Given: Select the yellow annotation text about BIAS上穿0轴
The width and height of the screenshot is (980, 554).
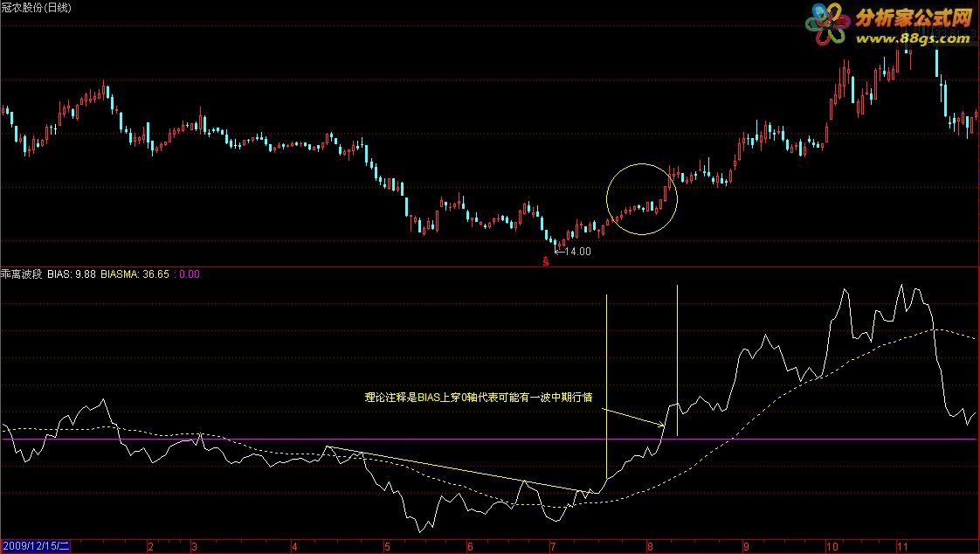Looking at the screenshot, I should click(479, 397).
